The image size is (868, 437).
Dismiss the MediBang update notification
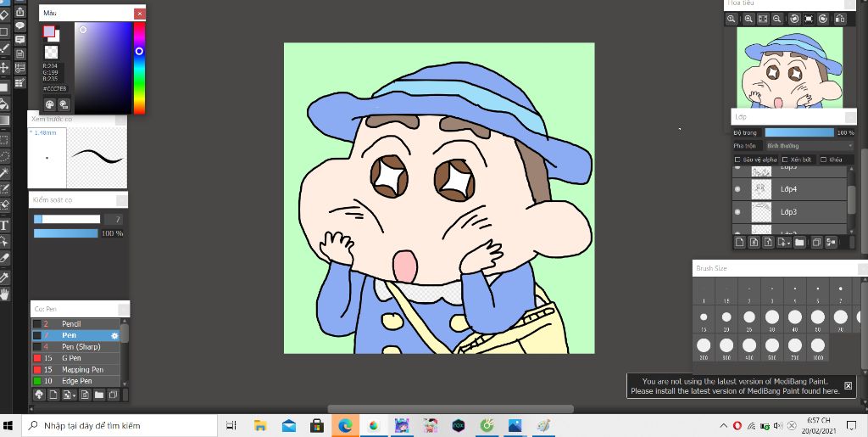(x=848, y=385)
